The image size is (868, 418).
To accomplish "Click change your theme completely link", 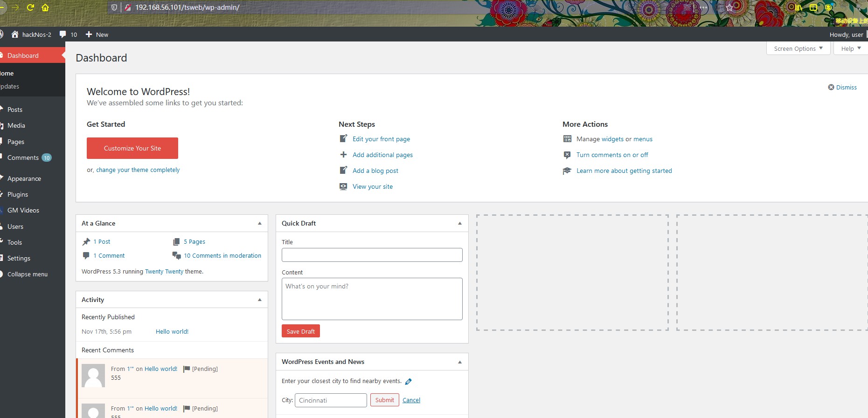I will click(138, 170).
